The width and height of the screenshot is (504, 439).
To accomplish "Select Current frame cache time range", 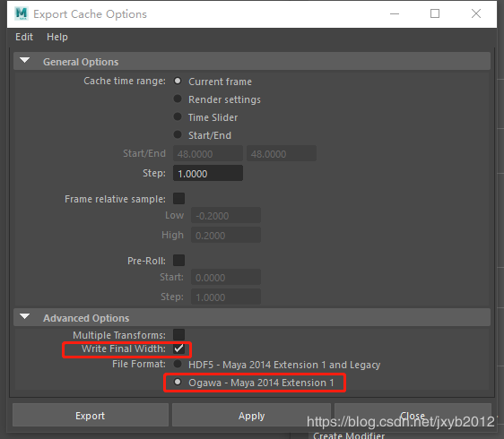I will point(178,81).
